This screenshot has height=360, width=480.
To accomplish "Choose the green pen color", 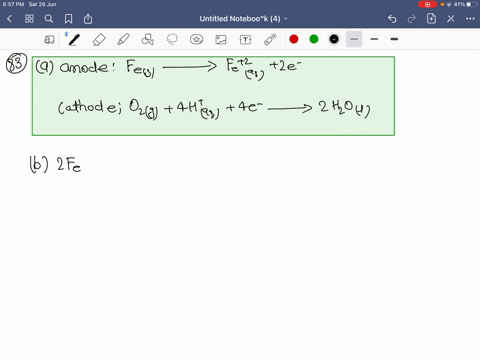I will pyautogui.click(x=314, y=39).
